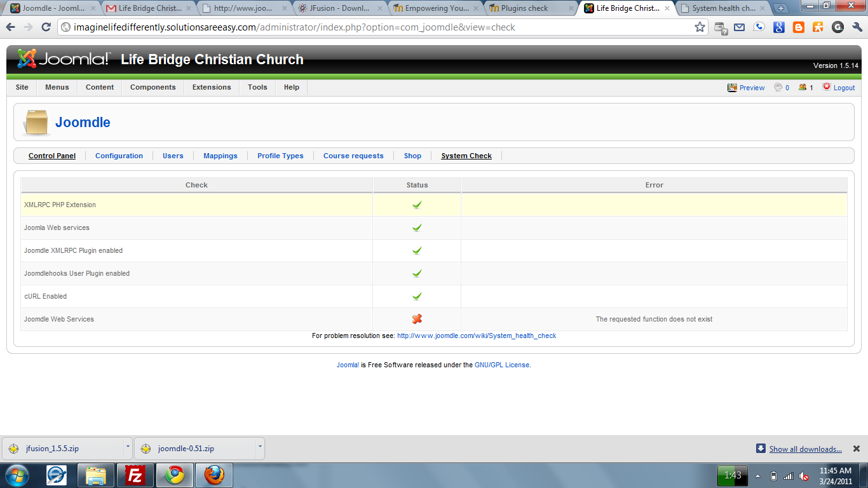
Task: Open Firefox from the taskbar
Action: pyautogui.click(x=214, y=475)
